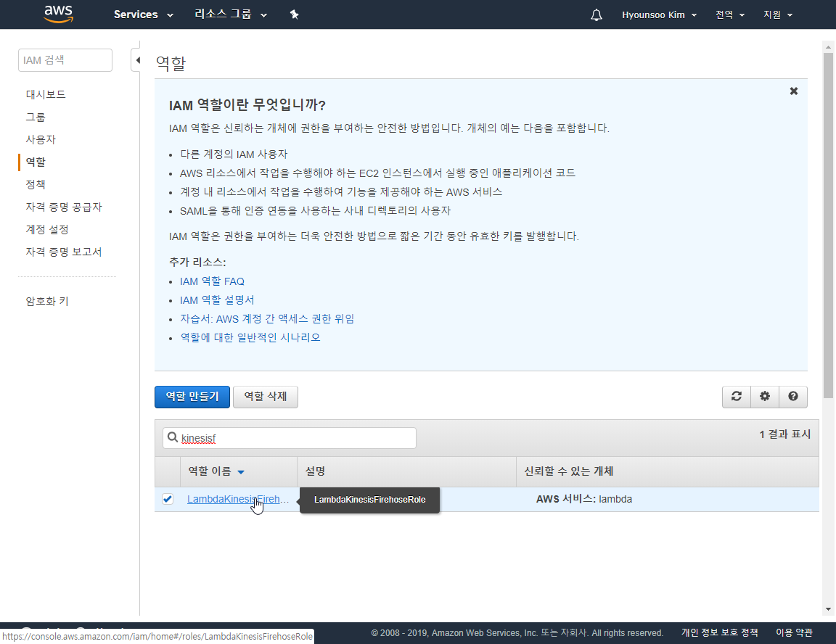836x644 pixels.
Task: Go to 그룹 in sidebar
Action: [36, 117]
